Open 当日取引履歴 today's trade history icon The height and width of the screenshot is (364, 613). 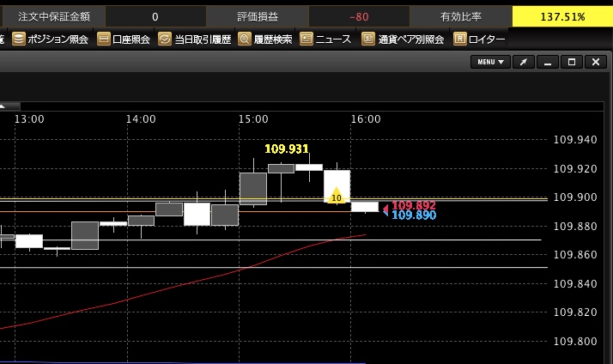[165, 39]
